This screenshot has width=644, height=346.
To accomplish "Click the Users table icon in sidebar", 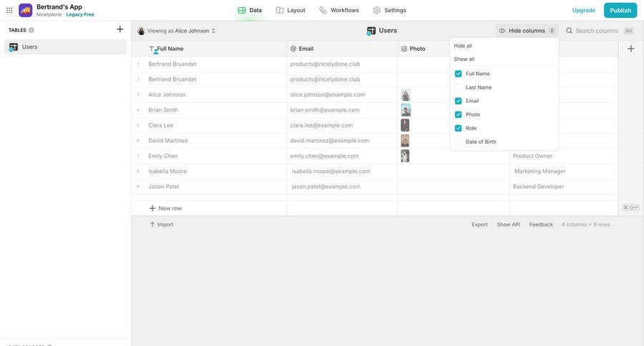I will click(x=13, y=47).
